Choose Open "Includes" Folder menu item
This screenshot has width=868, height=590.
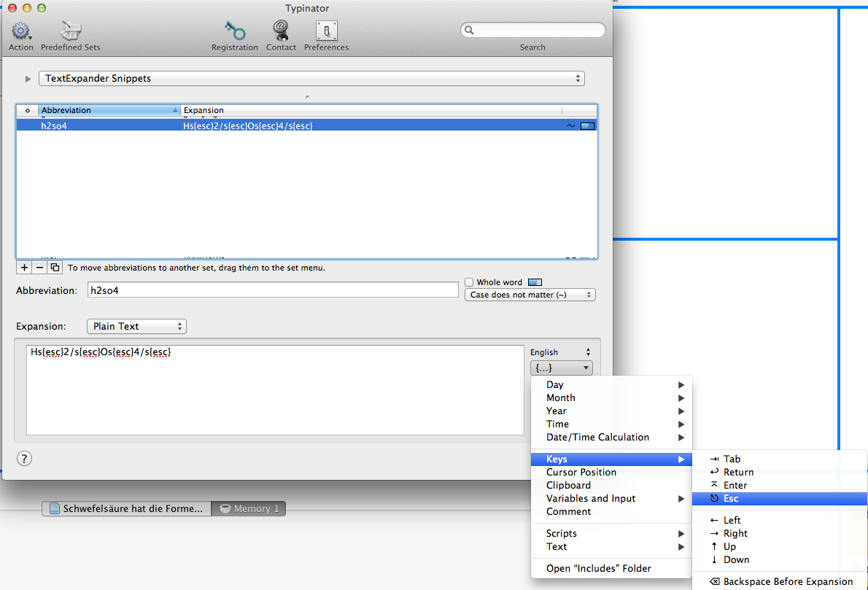click(x=598, y=569)
